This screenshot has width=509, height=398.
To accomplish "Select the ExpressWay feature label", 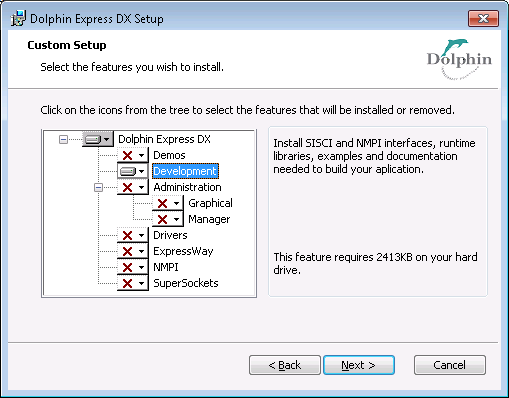I will tap(183, 251).
